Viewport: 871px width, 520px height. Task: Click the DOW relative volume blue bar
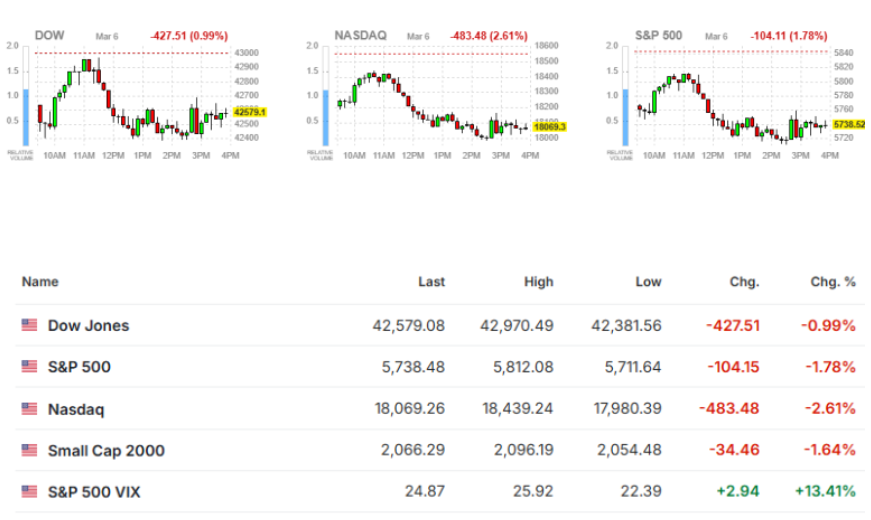click(26, 117)
